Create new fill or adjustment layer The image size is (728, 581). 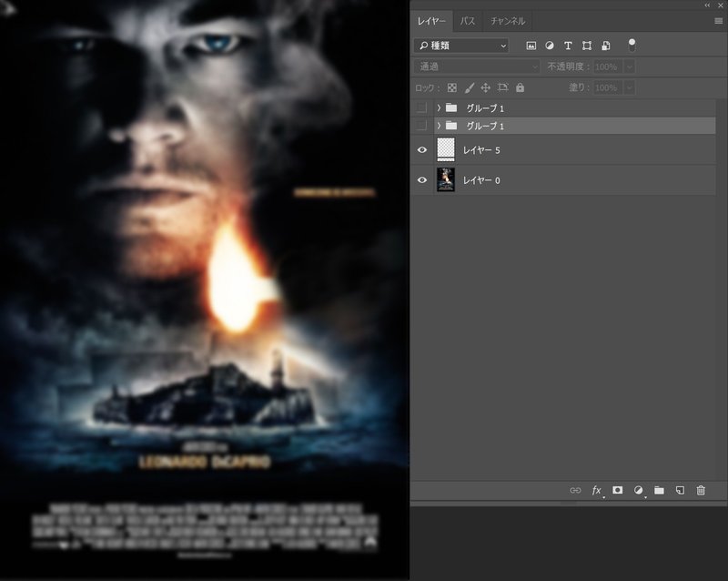point(639,490)
